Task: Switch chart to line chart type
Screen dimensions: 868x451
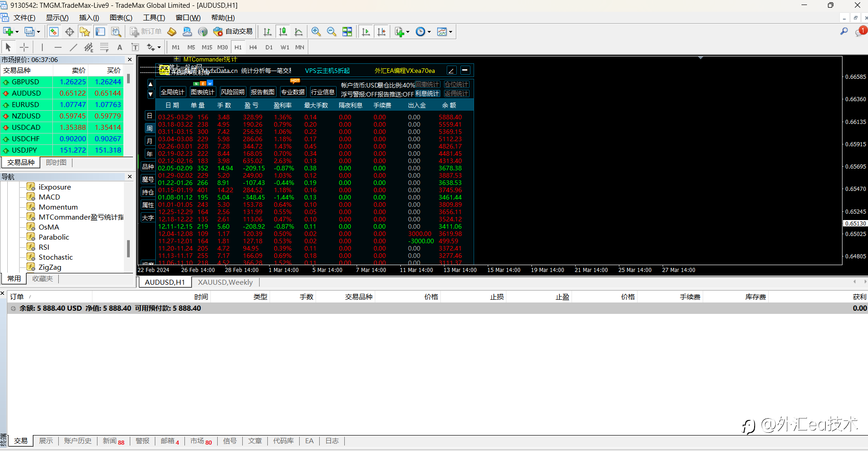Action: (298, 31)
